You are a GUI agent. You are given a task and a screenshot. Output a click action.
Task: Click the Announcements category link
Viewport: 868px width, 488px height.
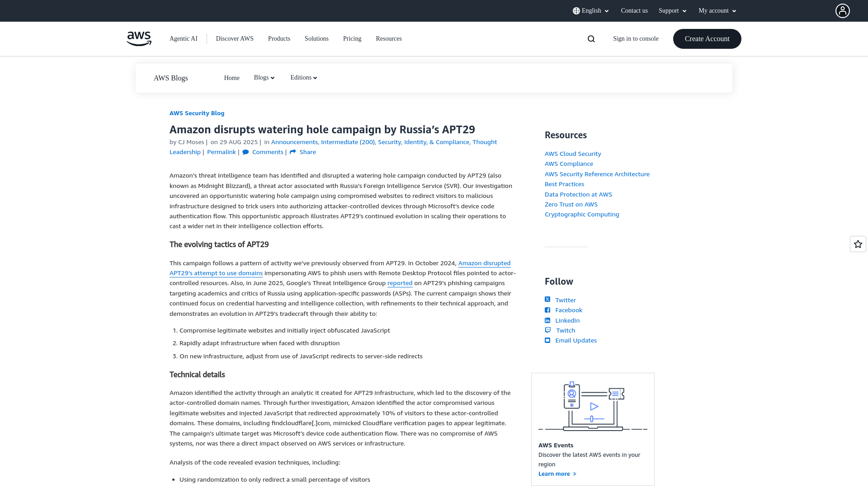pyautogui.click(x=294, y=142)
